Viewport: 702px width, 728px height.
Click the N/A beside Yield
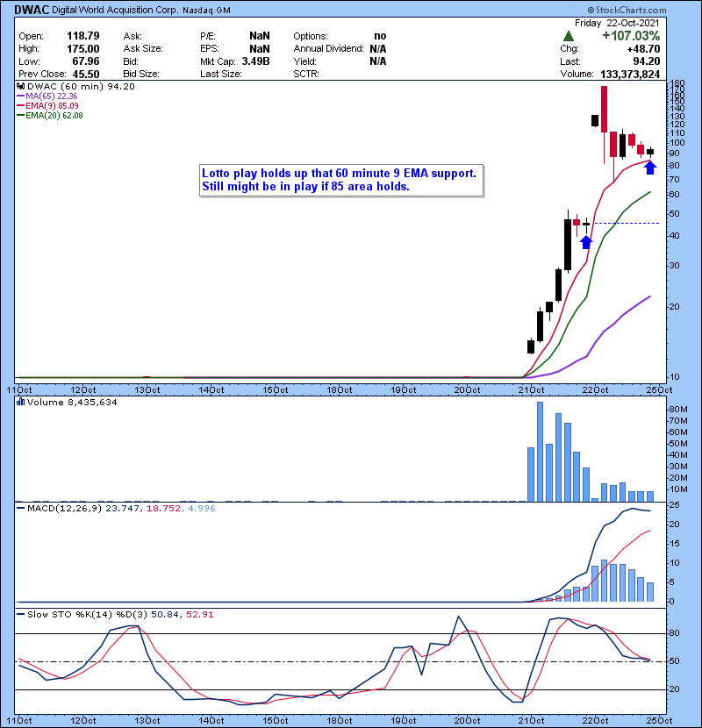[x=378, y=61]
